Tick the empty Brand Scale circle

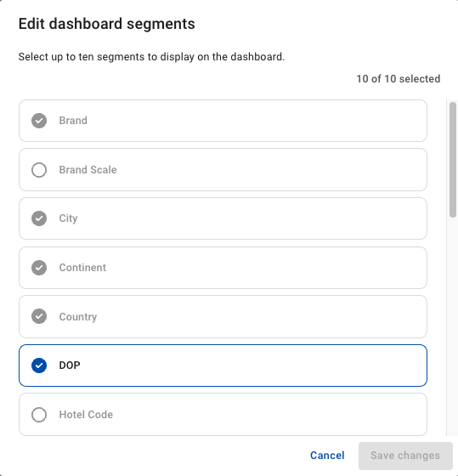point(39,170)
